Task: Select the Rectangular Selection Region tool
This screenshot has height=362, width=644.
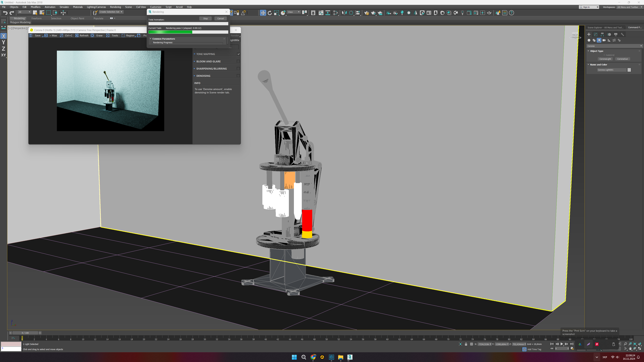Action: coord(48,13)
